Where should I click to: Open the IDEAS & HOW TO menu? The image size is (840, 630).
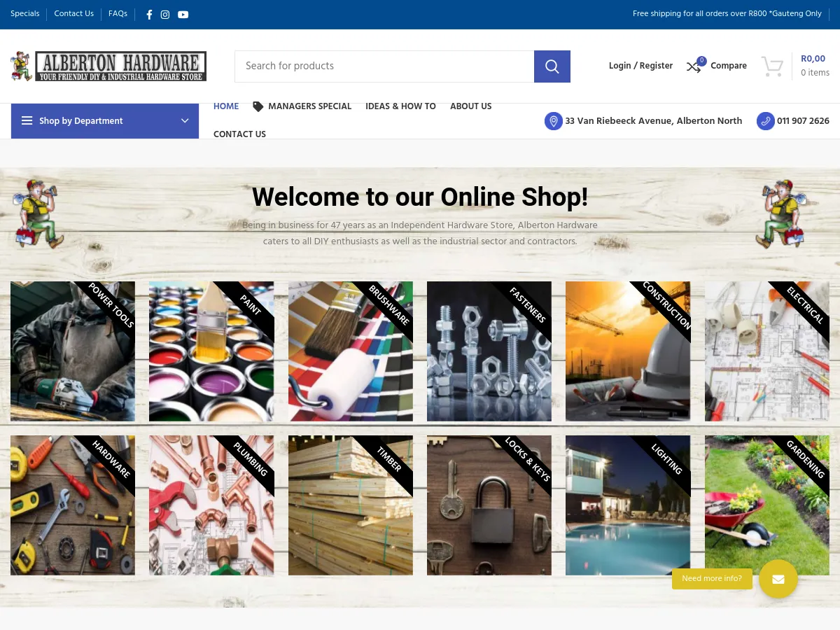[400, 107]
